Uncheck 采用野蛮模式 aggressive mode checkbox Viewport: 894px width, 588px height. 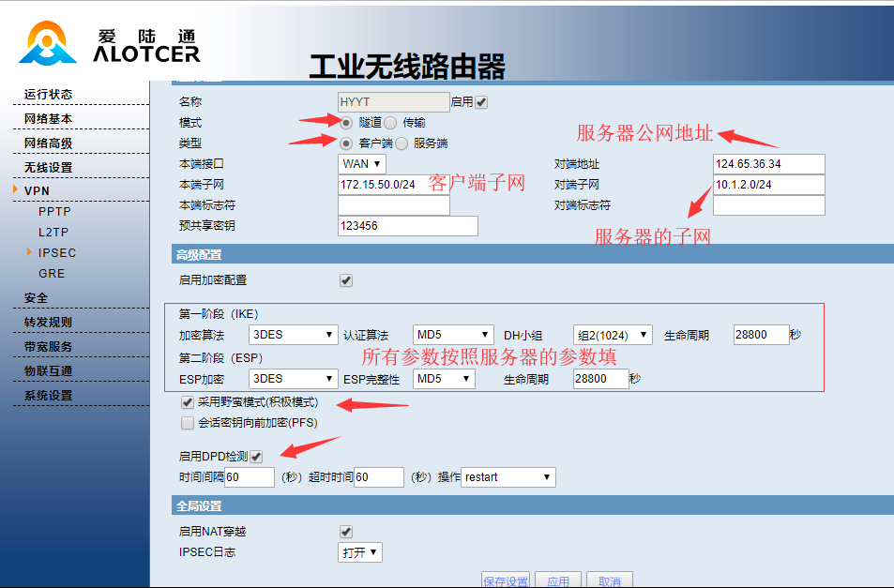[188, 402]
